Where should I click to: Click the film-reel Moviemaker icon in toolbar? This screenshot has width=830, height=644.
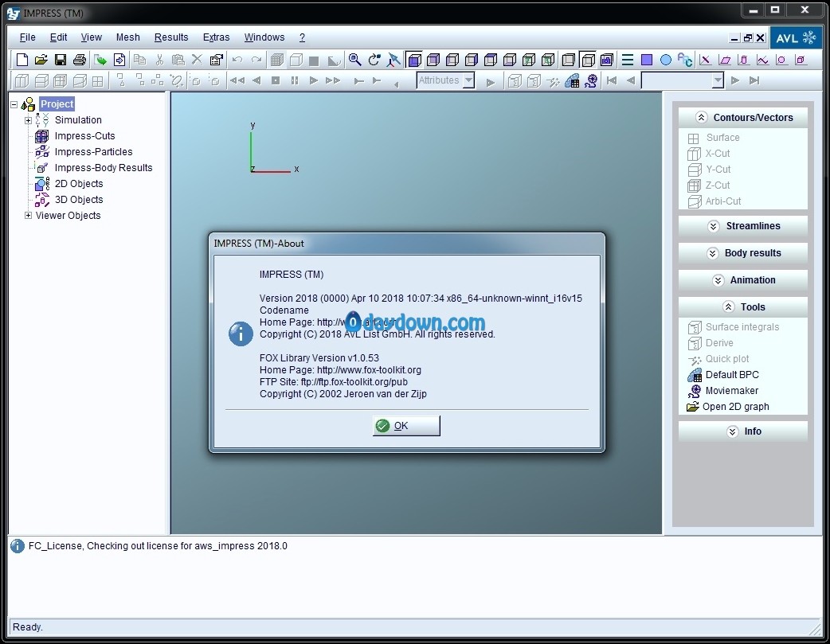(591, 81)
